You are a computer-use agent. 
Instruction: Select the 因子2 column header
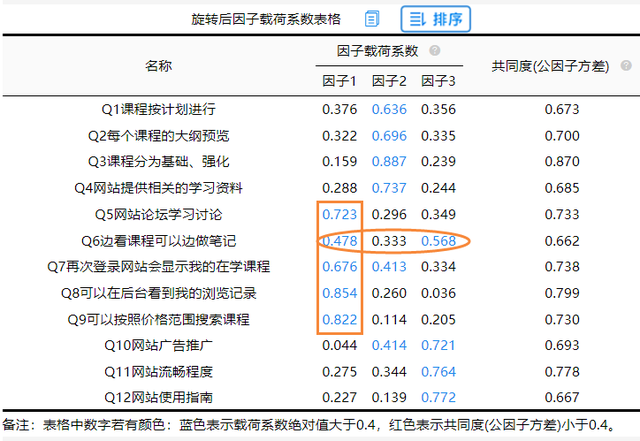[x=389, y=81]
